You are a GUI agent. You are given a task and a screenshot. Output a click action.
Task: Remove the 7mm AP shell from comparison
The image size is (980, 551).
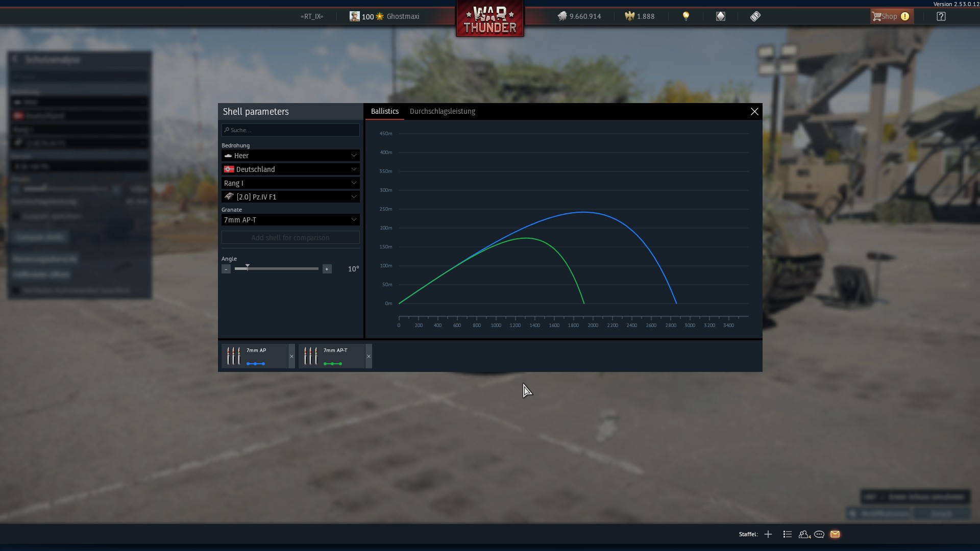pos(291,356)
